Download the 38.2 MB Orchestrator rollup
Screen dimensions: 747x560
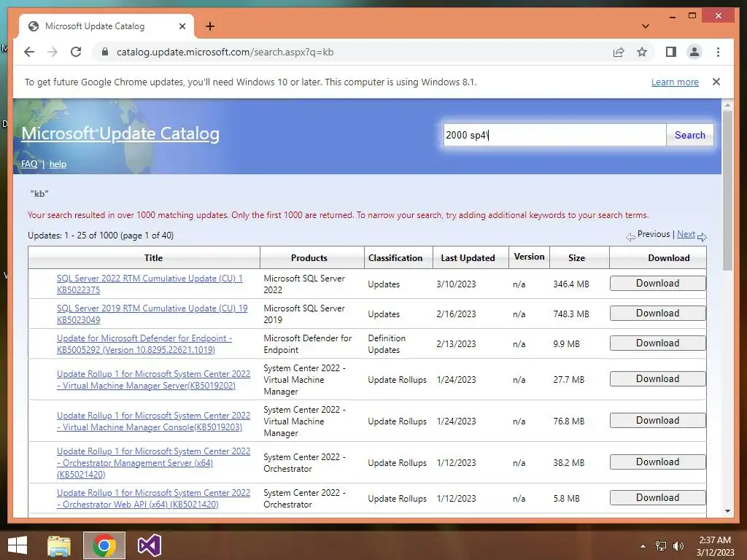pyautogui.click(x=657, y=462)
